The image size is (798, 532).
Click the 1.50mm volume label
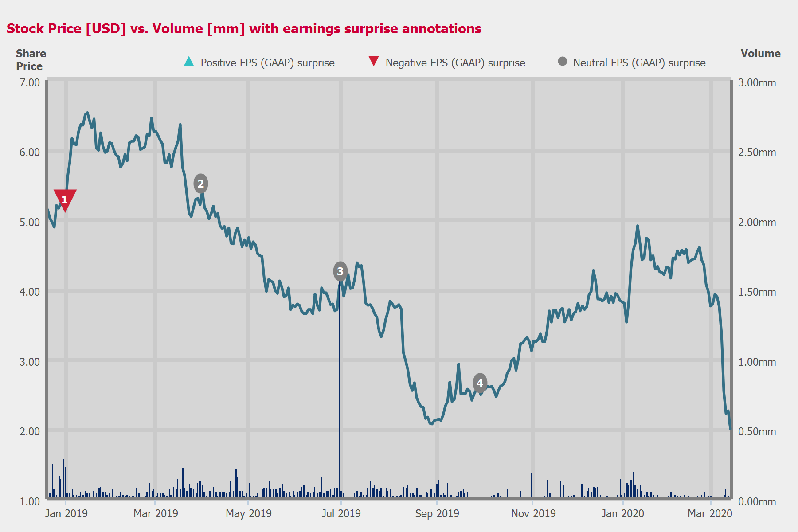pos(757,292)
